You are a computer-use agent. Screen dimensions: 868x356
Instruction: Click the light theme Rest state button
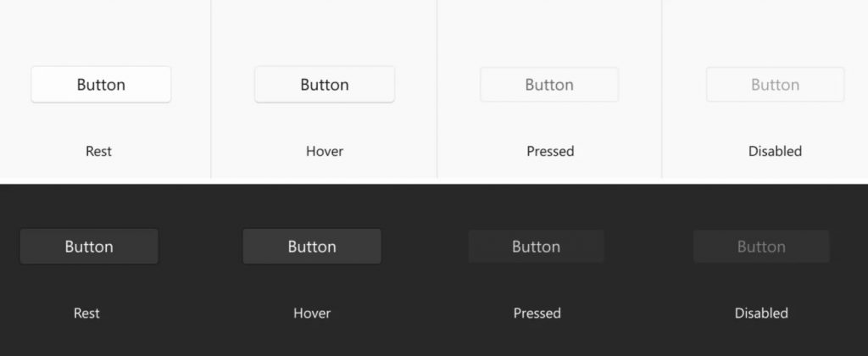pyautogui.click(x=101, y=85)
